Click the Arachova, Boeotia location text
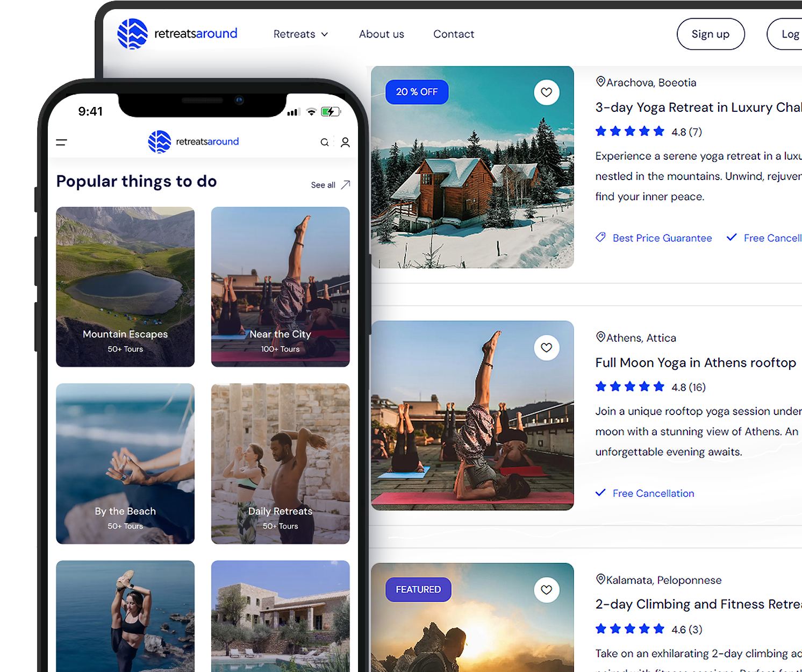 pos(651,83)
